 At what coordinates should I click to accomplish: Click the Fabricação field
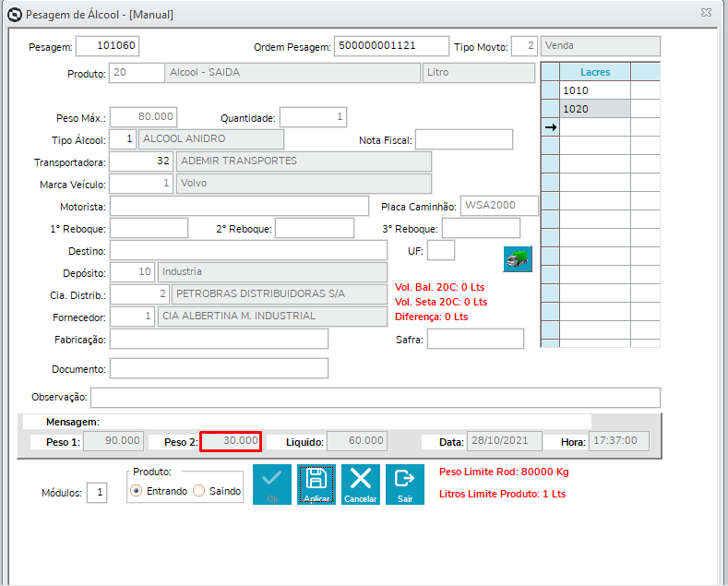220,339
